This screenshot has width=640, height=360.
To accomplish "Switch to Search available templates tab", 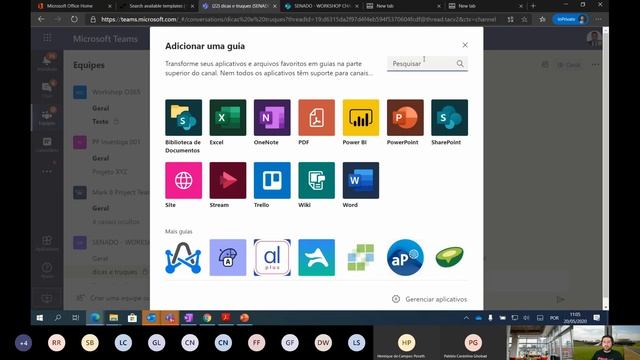I will (x=157, y=6).
